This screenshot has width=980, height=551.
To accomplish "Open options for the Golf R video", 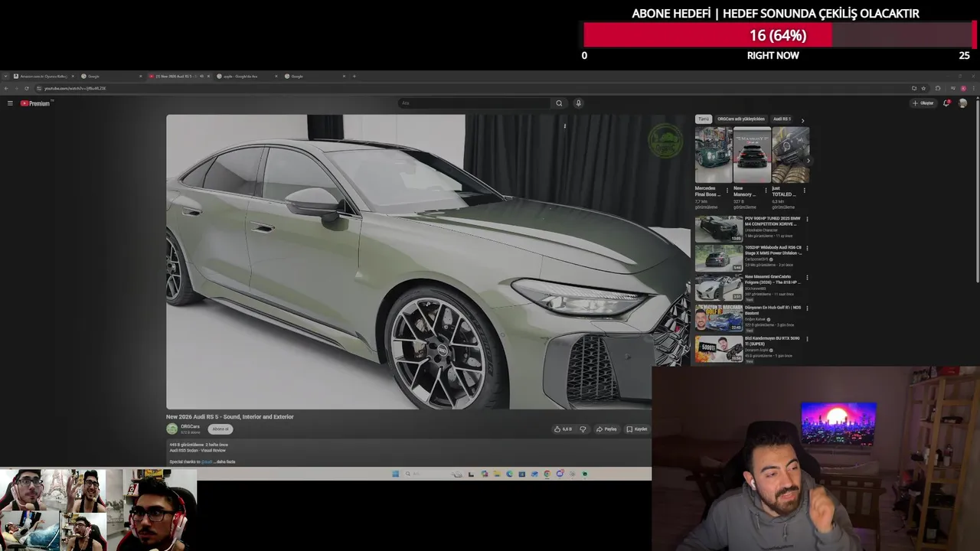I will [807, 308].
